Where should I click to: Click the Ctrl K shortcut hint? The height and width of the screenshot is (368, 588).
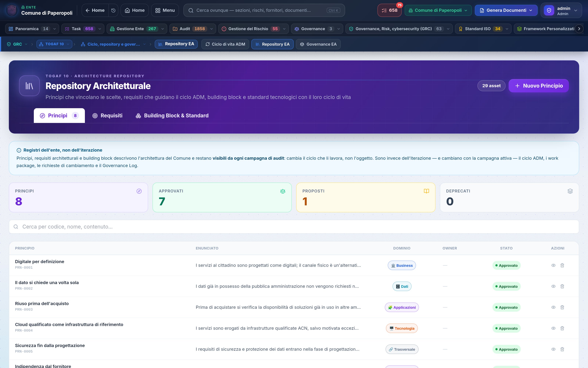click(x=333, y=10)
